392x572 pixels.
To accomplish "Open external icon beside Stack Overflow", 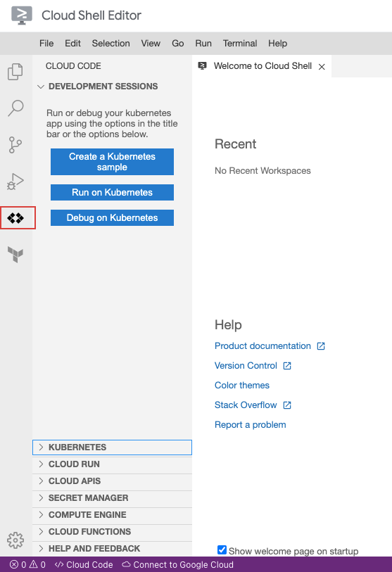I will pos(287,405).
